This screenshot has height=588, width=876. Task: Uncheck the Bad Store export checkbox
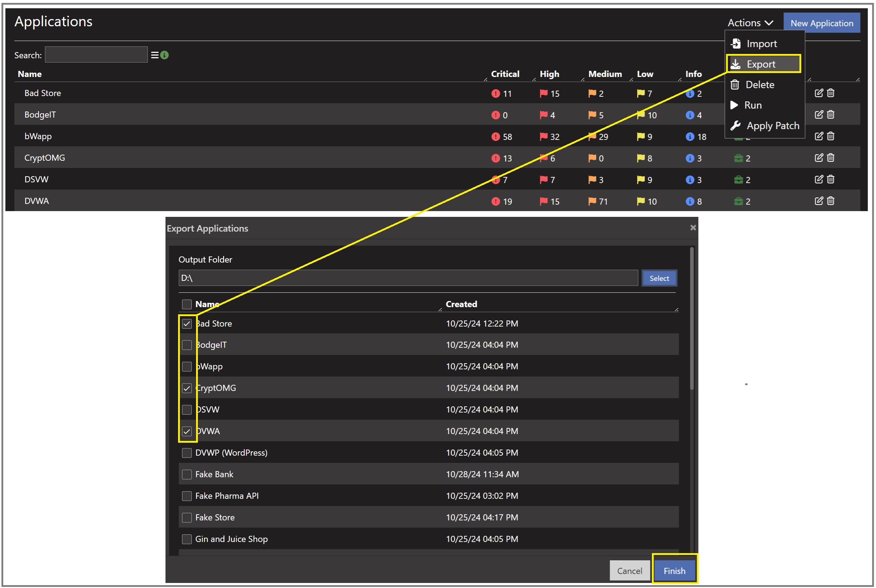pos(187,324)
